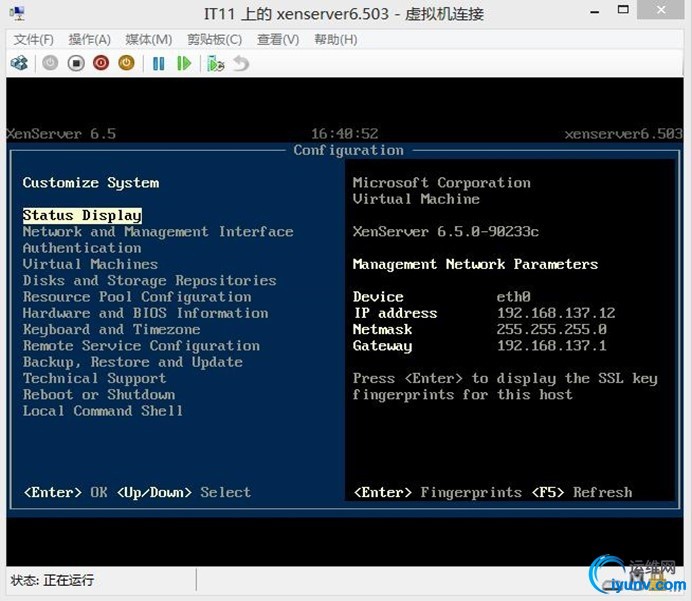The image size is (692, 601).
Task: Click the 状态: 正在运行 status text
Action: point(52,580)
